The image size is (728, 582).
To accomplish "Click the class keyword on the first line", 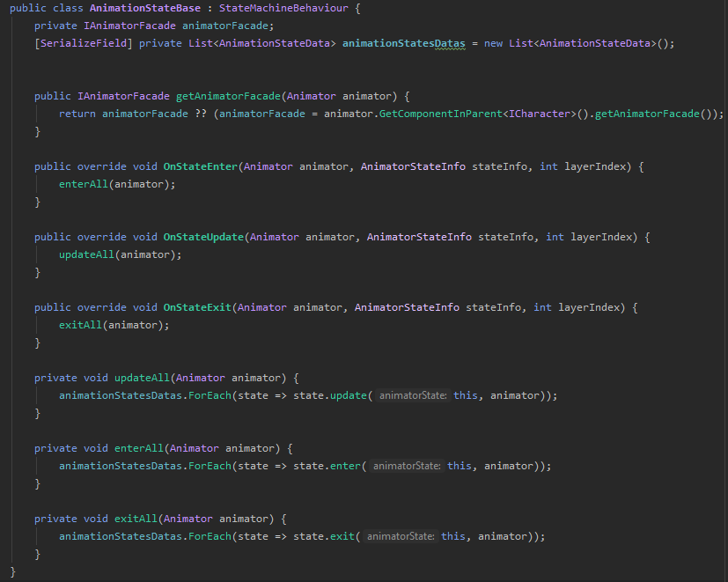I will click(68, 8).
